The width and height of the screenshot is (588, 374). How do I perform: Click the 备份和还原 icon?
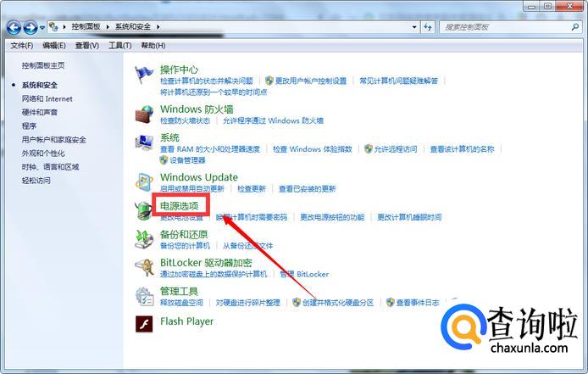(144, 239)
